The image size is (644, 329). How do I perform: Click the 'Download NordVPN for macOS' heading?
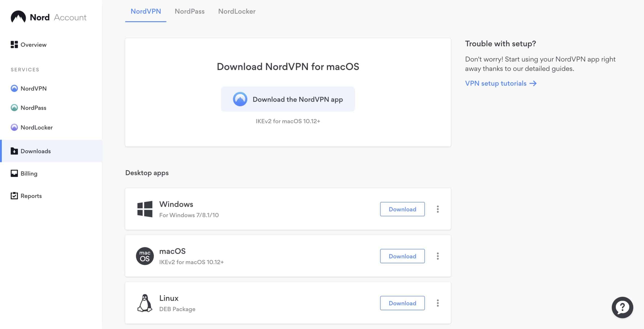pos(288,67)
